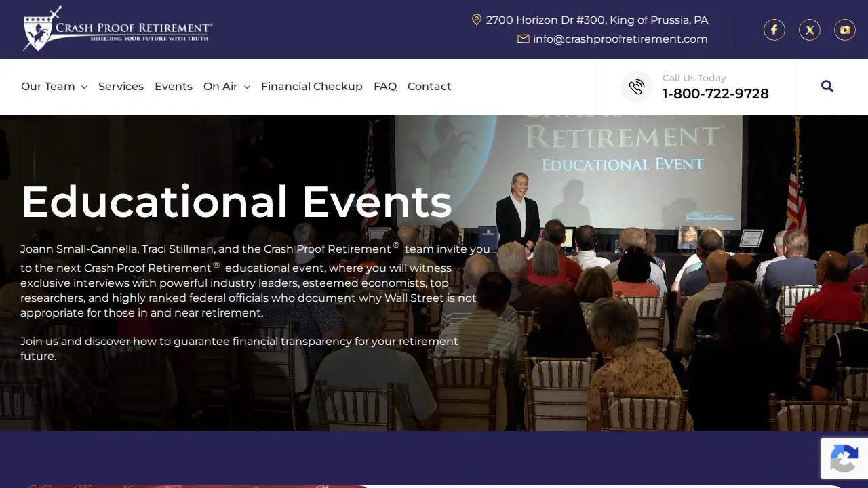The width and height of the screenshot is (868, 488).
Task: Open the X (Twitter) social icon
Action: click(x=810, y=30)
